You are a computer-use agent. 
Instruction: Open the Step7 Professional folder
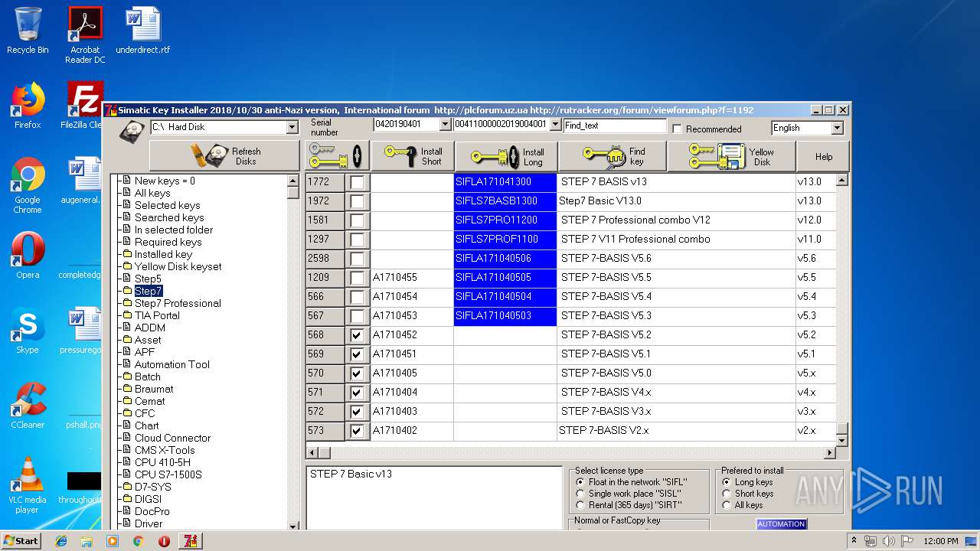[178, 303]
